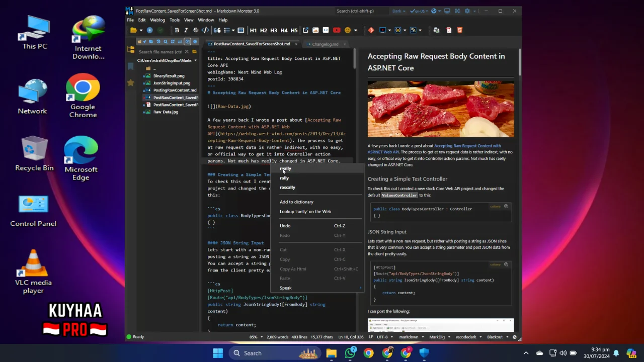Open BinaryResult.png in file list

pyautogui.click(x=169, y=76)
